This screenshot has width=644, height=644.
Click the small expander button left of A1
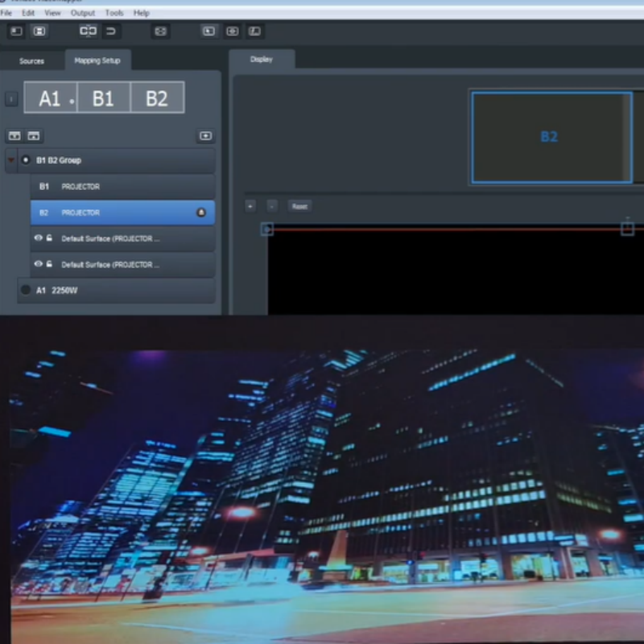click(x=11, y=99)
